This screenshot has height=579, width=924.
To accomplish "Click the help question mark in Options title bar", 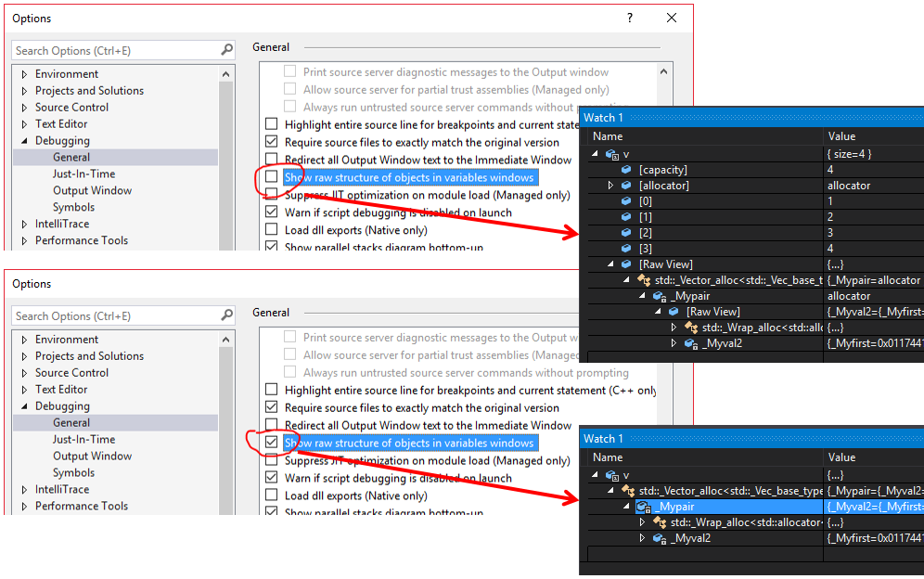I will 630,19.
